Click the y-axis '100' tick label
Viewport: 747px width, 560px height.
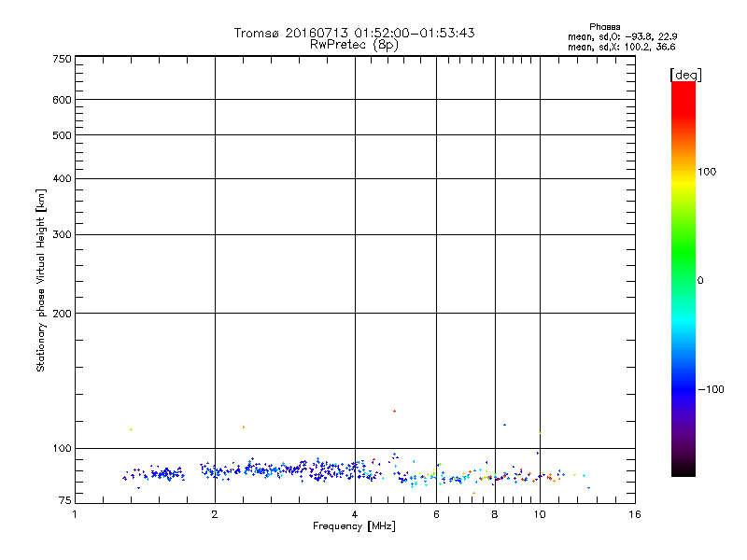tap(62, 449)
